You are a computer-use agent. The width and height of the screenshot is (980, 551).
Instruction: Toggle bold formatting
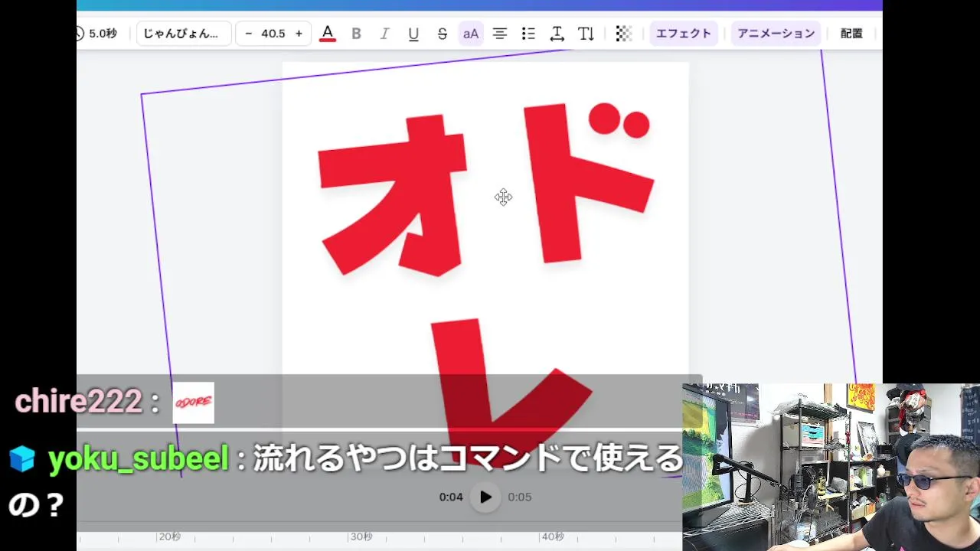click(x=356, y=34)
